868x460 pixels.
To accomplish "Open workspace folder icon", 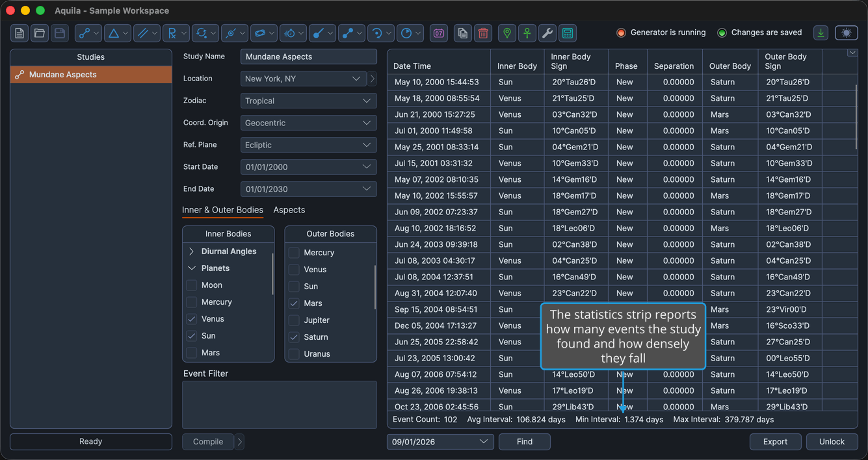I will (40, 33).
